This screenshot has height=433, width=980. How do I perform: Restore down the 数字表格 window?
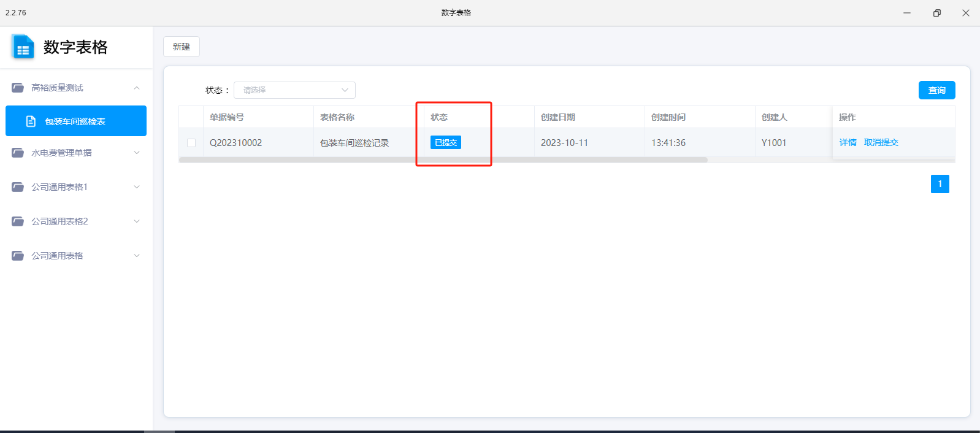[937, 13]
